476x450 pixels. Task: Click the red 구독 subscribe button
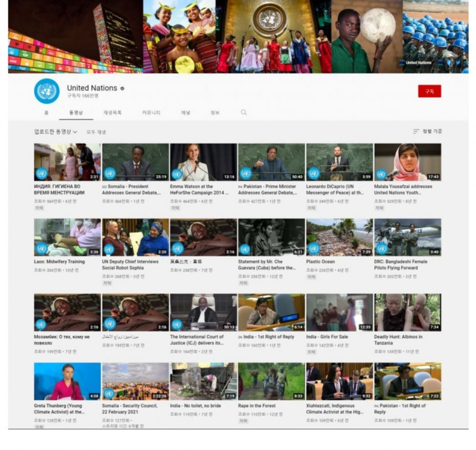430,91
